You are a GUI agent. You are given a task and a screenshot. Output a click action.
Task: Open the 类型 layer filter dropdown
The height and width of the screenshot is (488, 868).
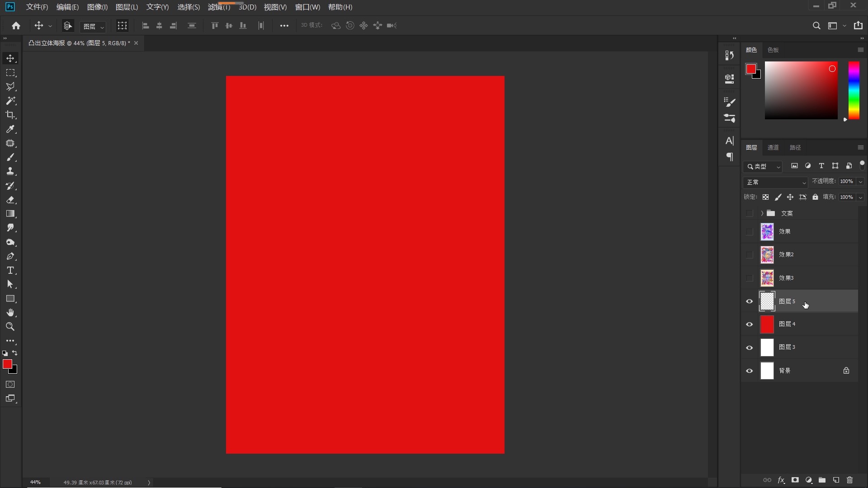click(x=763, y=167)
